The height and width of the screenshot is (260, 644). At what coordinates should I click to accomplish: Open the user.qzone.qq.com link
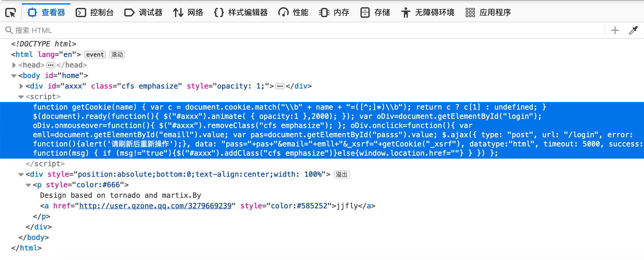[x=156, y=206]
